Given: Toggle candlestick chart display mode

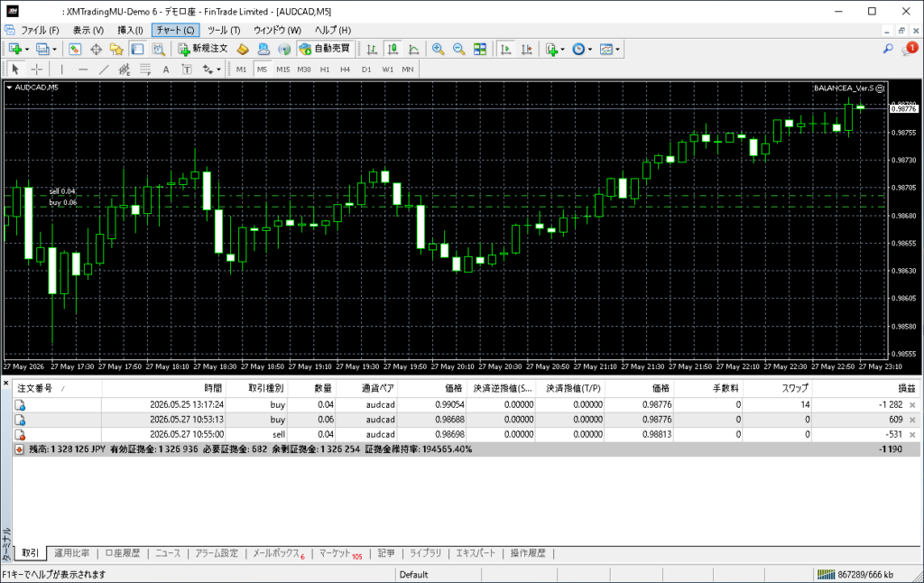Looking at the screenshot, I should (393, 49).
